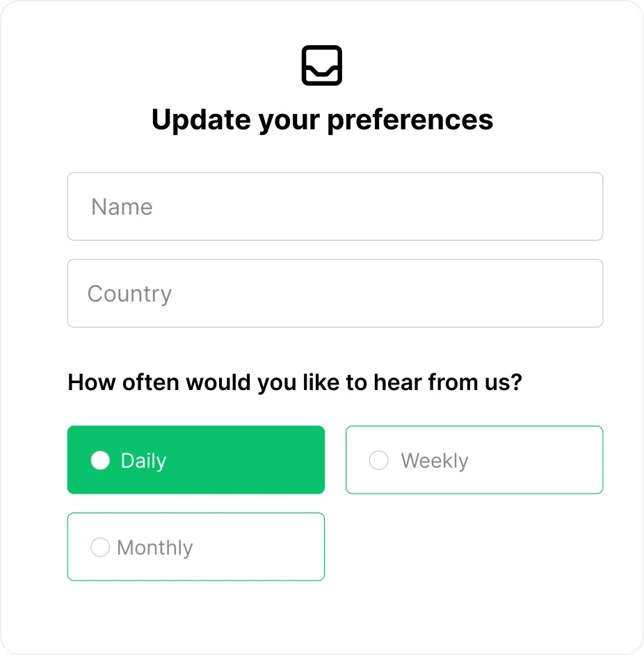Image resolution: width=644 pixels, height=655 pixels.
Task: Click the "Monthly" label text
Action: click(x=155, y=548)
